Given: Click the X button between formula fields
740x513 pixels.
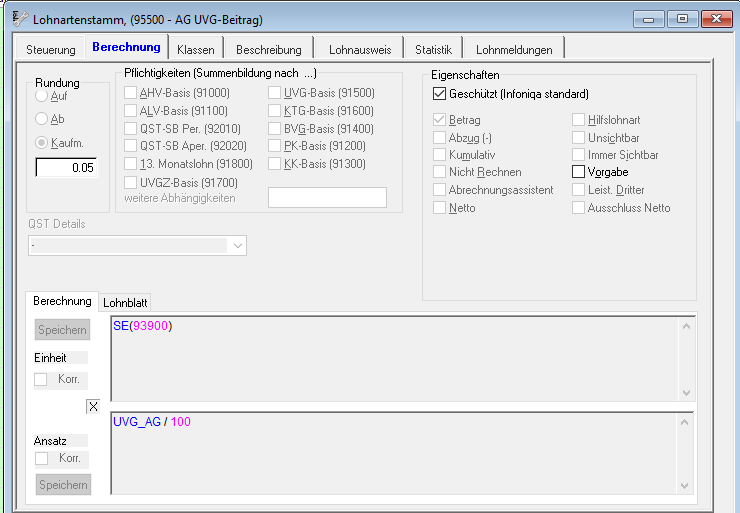Looking at the screenshot, I should [x=93, y=406].
